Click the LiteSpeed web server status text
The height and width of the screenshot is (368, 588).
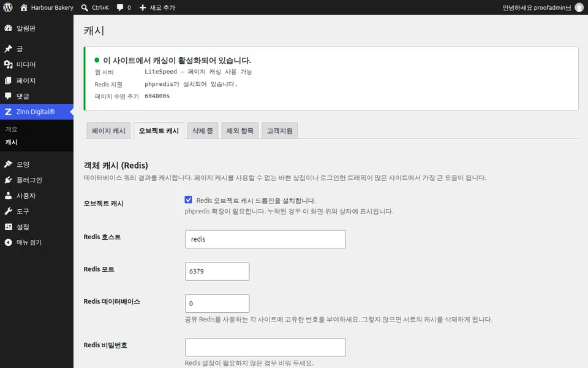[198, 71]
